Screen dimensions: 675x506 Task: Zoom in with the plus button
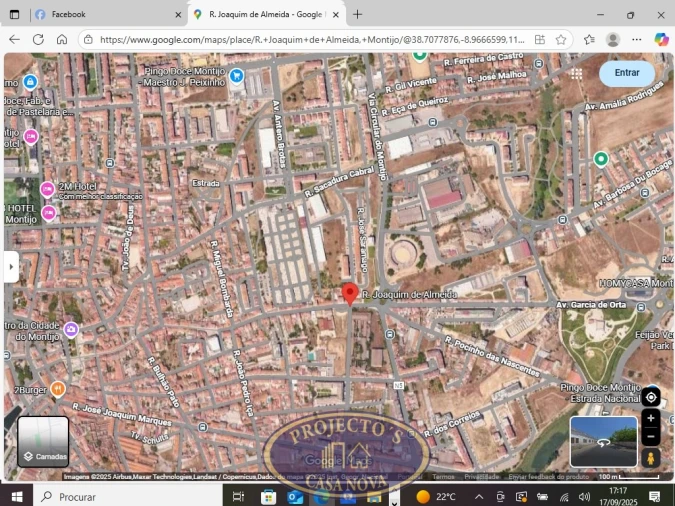click(651, 419)
